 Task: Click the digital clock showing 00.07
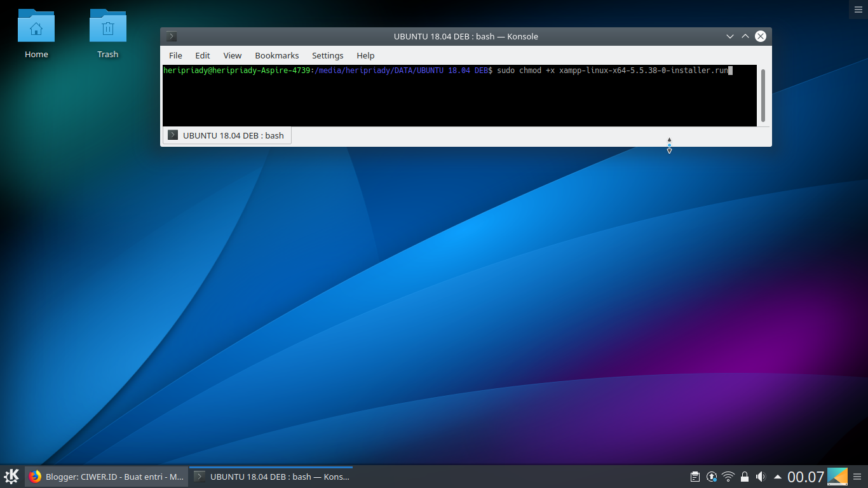tap(806, 477)
